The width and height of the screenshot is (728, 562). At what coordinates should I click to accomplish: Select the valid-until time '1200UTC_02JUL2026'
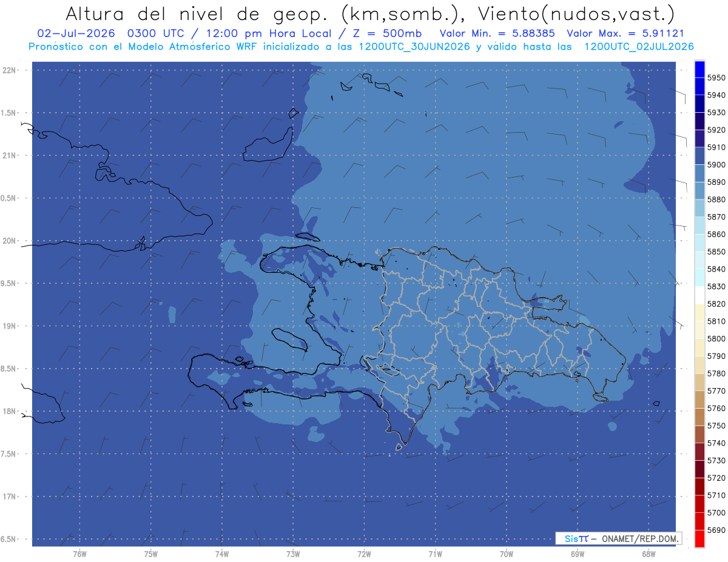tap(639, 47)
